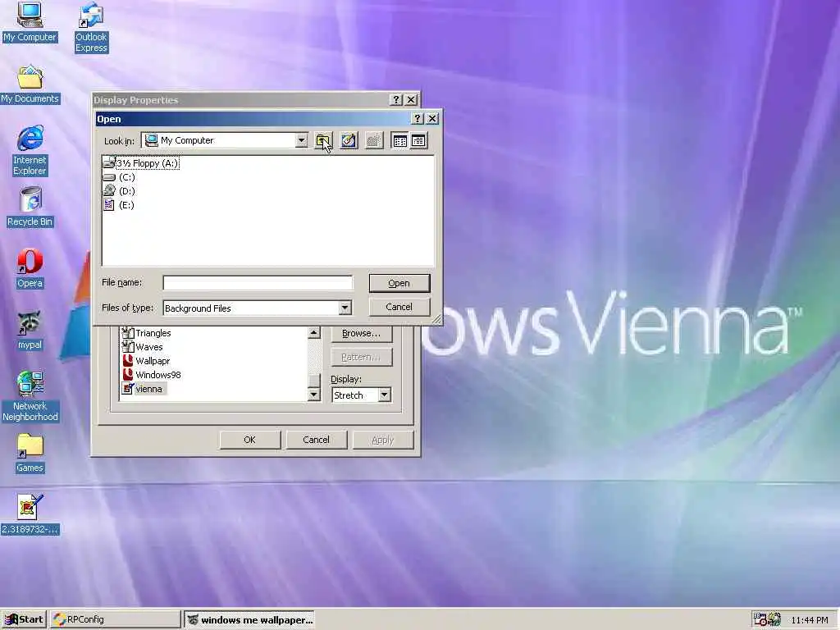Click Cancel in Display Properties
Image resolution: width=840 pixels, height=630 pixels.
(x=316, y=440)
